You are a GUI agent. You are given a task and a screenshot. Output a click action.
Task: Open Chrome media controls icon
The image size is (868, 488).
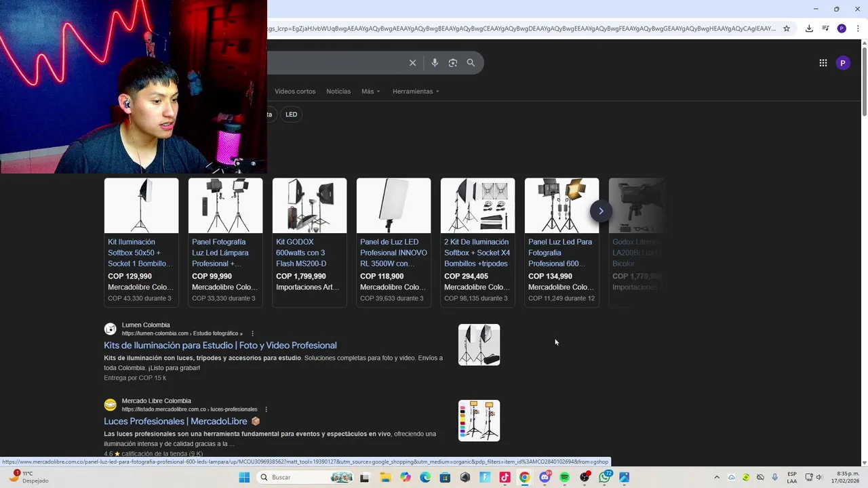pos(825,28)
